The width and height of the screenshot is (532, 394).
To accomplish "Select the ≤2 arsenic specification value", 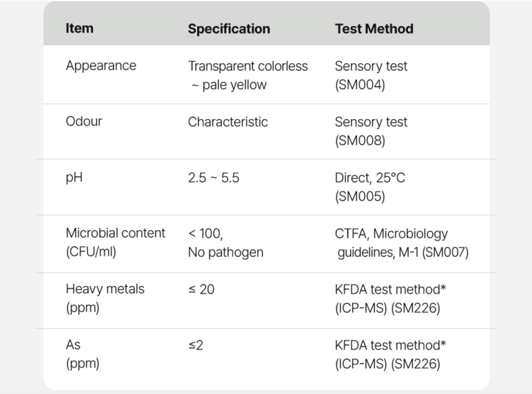I will point(196,345).
